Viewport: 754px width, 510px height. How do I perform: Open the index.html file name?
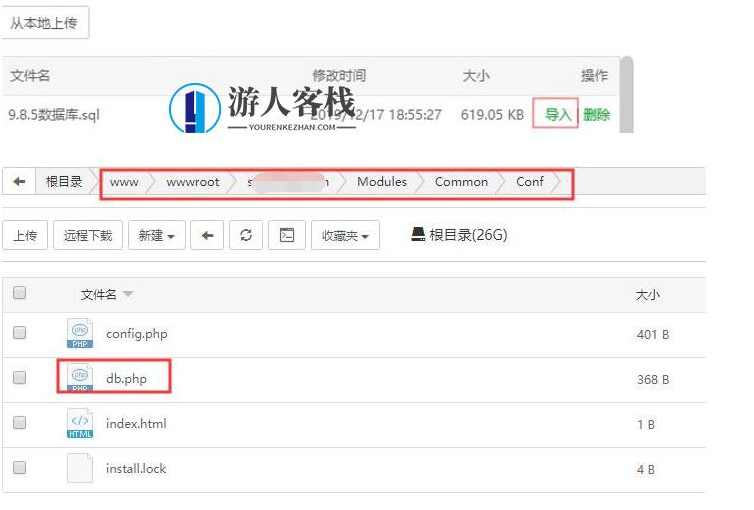pyautogui.click(x=136, y=423)
